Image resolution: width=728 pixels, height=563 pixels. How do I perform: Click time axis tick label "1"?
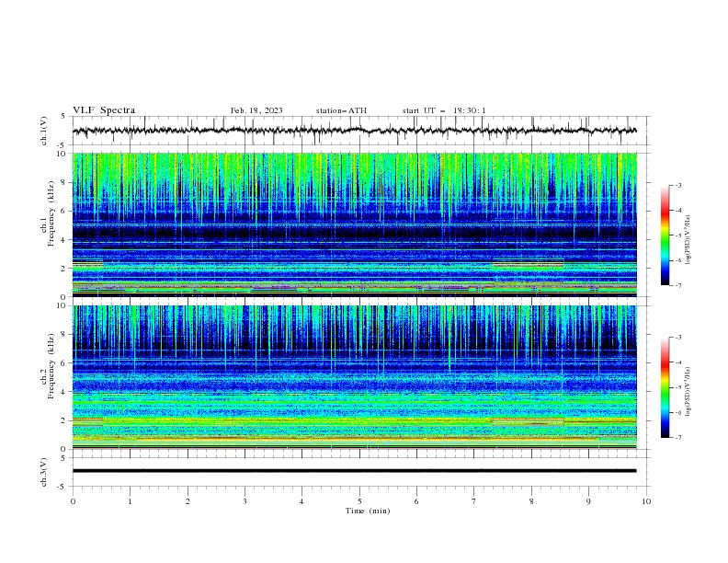click(x=130, y=501)
